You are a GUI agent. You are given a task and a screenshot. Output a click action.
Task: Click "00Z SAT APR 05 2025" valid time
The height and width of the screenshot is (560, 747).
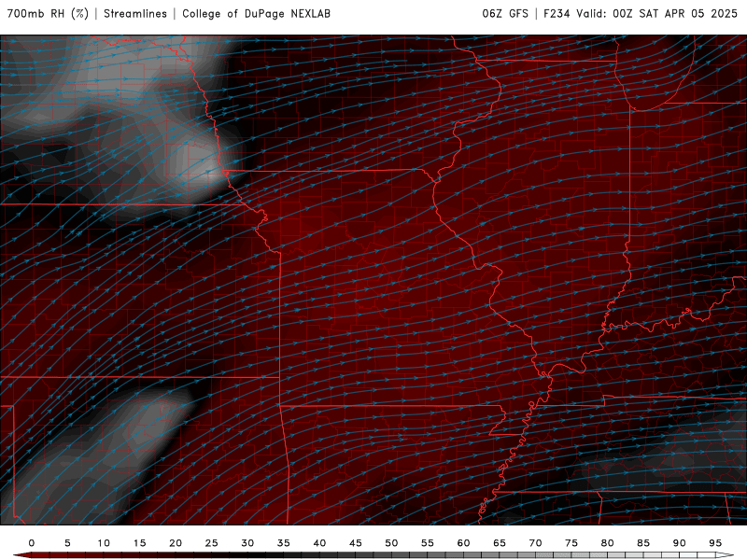point(675,14)
